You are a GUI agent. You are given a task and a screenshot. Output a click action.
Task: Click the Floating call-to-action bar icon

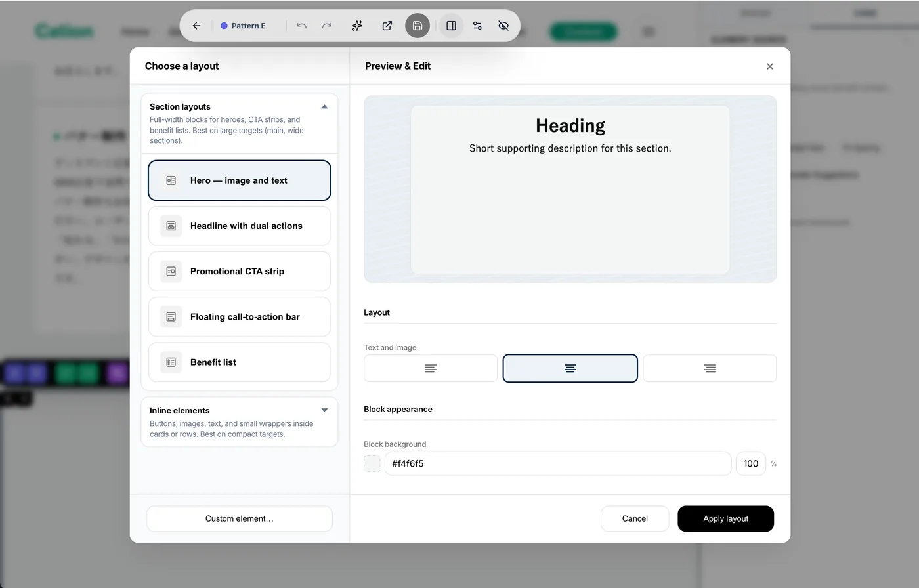pos(171,316)
